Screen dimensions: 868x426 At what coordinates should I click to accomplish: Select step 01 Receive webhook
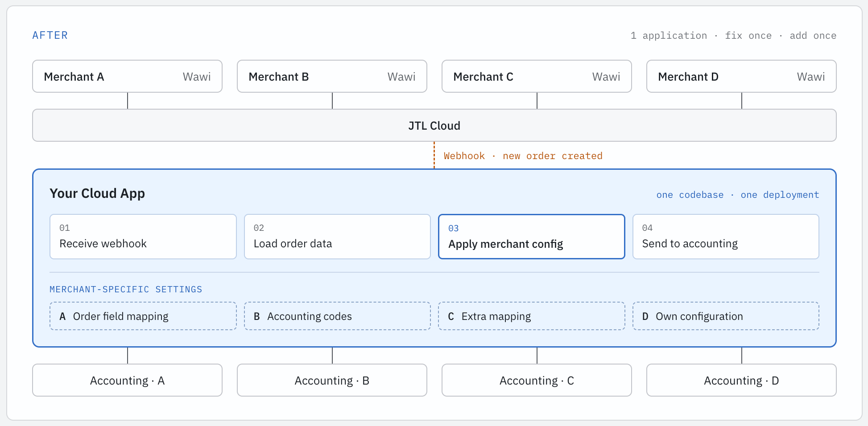tap(143, 237)
